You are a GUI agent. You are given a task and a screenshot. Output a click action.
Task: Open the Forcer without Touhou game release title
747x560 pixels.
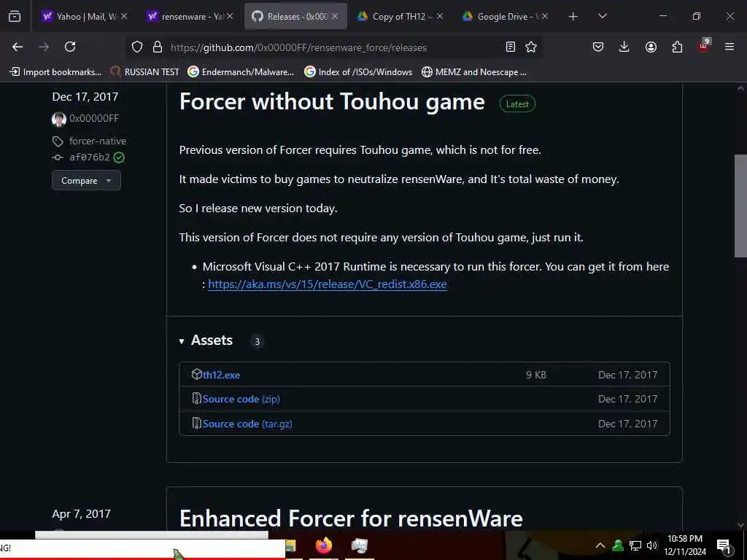pos(332,101)
